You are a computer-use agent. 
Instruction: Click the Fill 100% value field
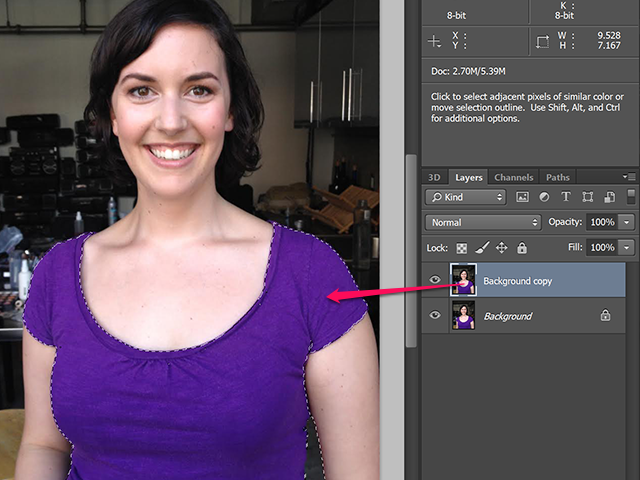click(602, 247)
